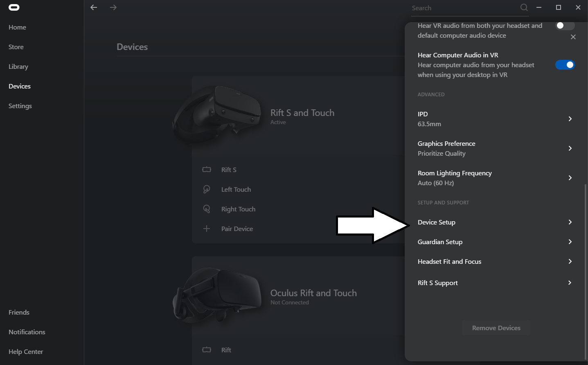Screen dimensions: 588x365
Task: Click the Oculus logo icon
Action: click(14, 7)
